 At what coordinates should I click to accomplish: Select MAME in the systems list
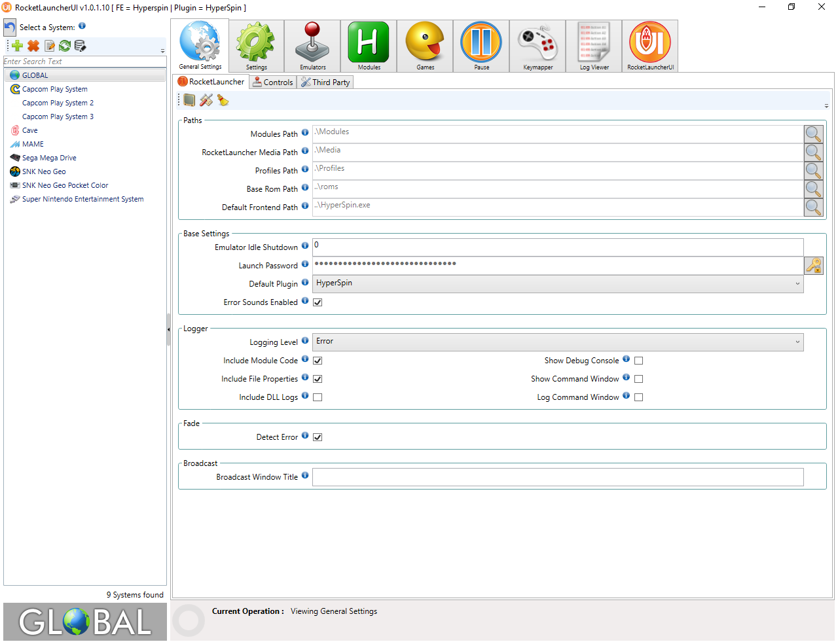click(x=33, y=144)
